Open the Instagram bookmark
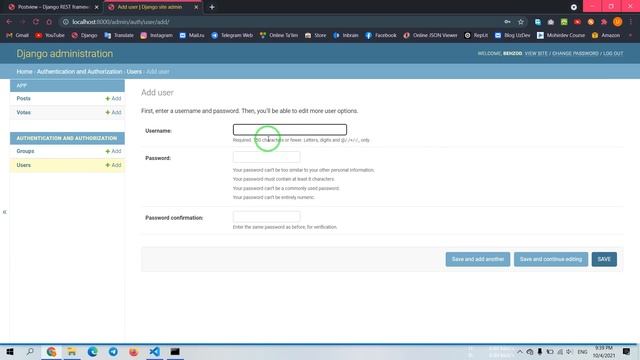Screen dimensions: 640x360 (x=157, y=36)
